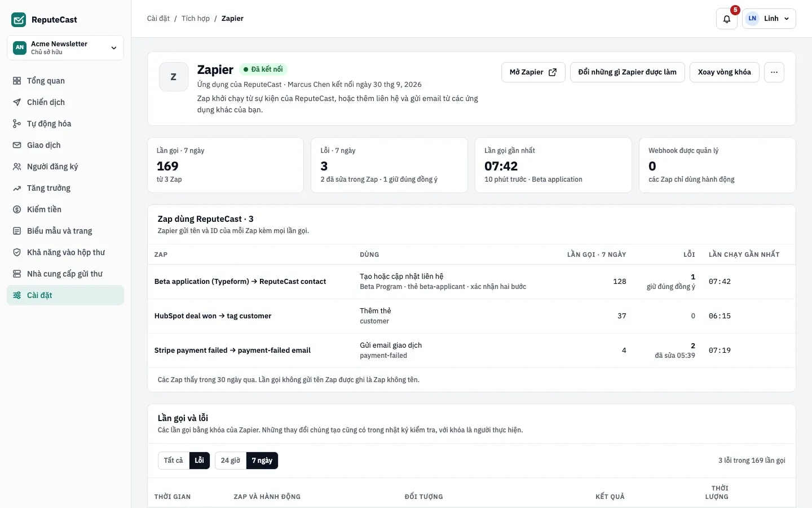The width and height of the screenshot is (812, 508).
Task: Click the THỜI GIAN column header
Action: pos(173,497)
